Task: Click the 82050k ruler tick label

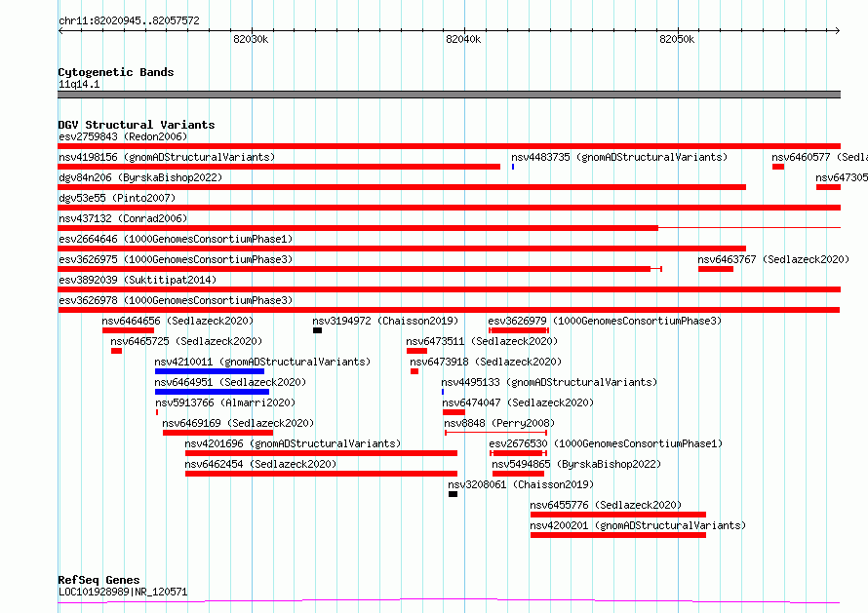Action: [x=677, y=39]
